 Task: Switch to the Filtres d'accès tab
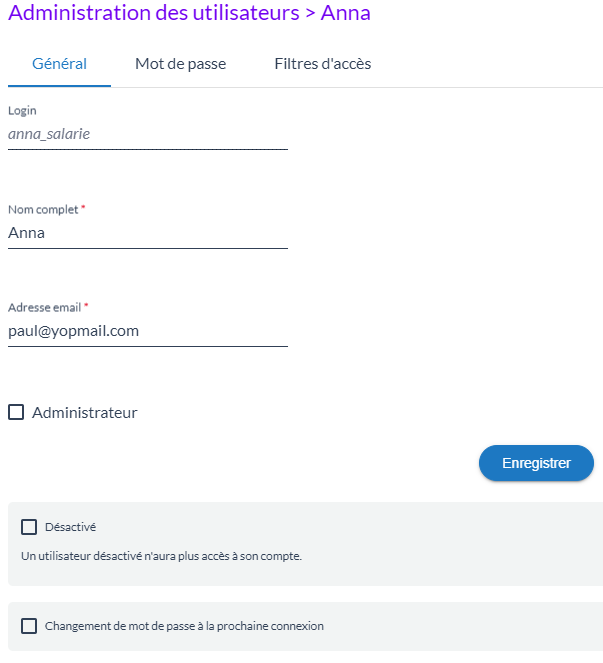(322, 64)
